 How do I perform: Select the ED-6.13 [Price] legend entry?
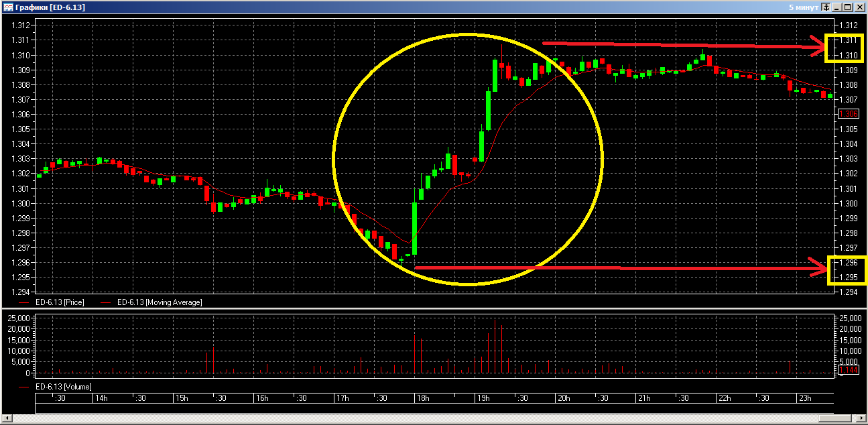[60, 302]
